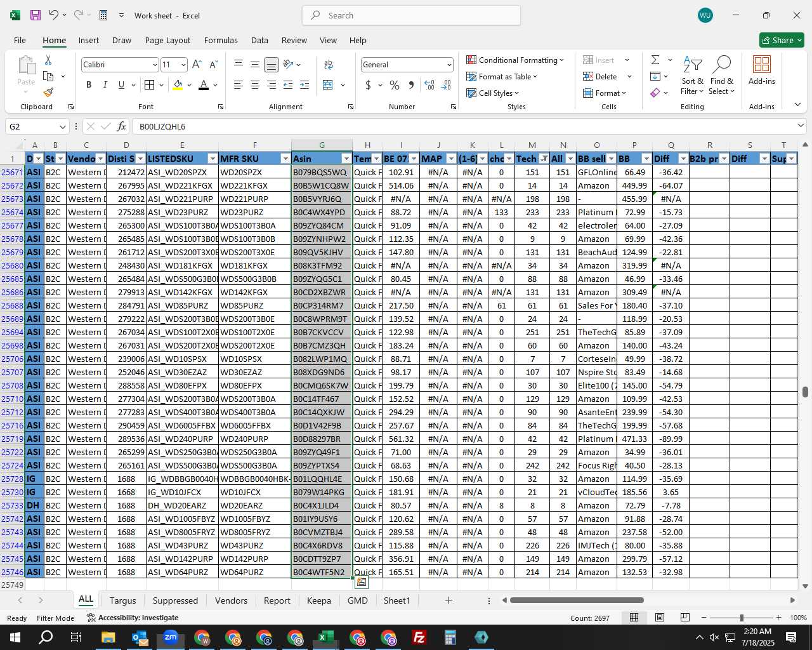Toggle Bold formatting

[89, 84]
